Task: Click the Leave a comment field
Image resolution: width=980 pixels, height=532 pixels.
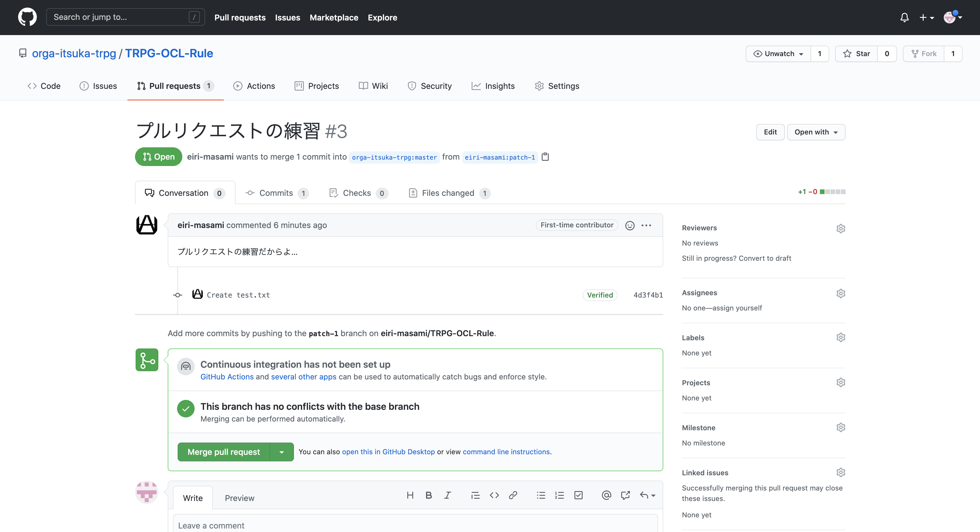Action: pos(415,525)
